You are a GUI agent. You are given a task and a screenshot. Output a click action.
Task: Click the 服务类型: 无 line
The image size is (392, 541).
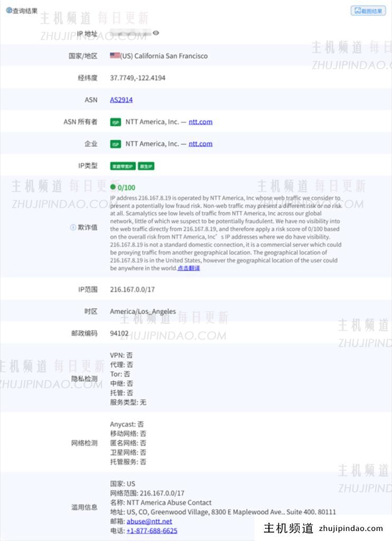pos(128,402)
